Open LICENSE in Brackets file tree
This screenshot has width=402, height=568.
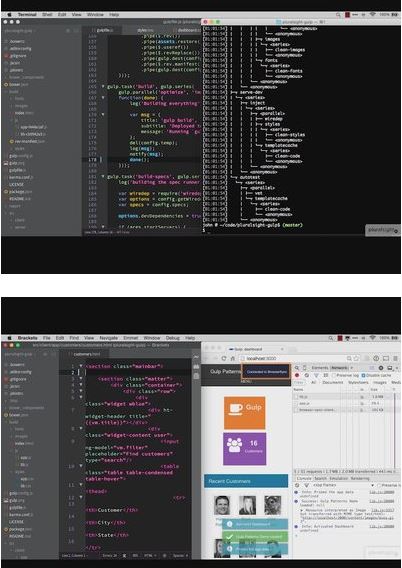(x=16, y=522)
